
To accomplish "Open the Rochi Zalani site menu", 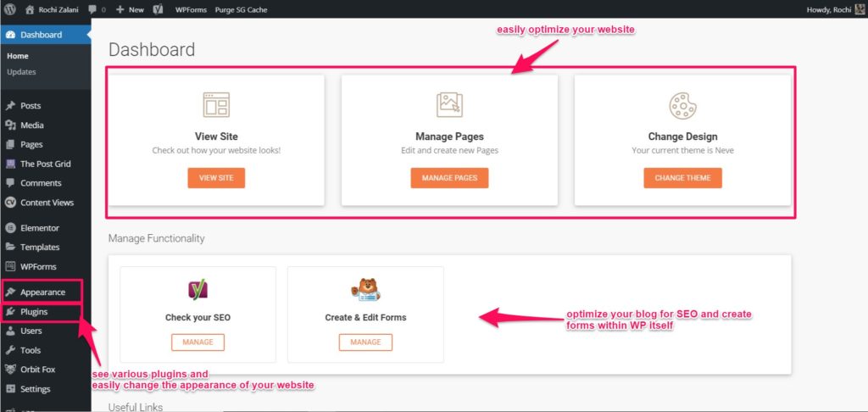I will 52,8.
